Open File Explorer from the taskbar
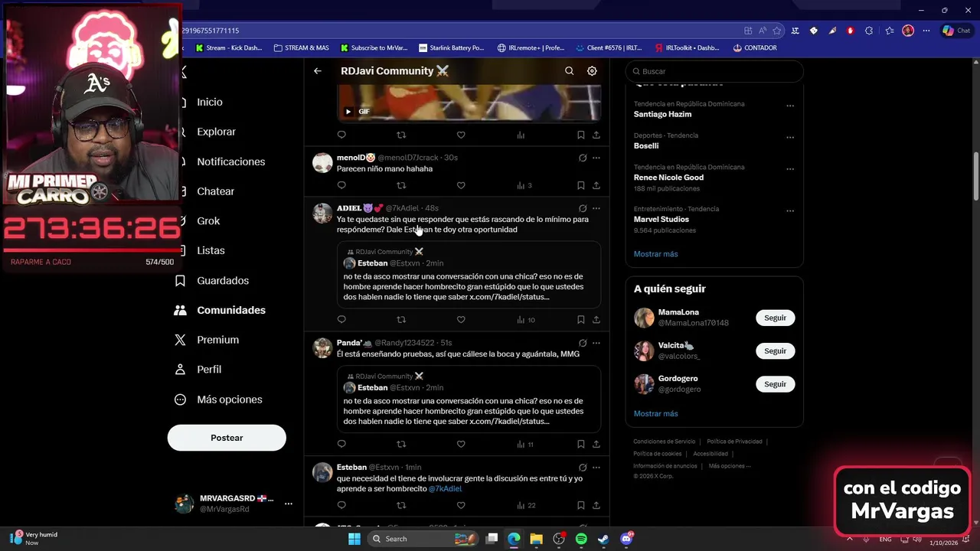 point(536,539)
